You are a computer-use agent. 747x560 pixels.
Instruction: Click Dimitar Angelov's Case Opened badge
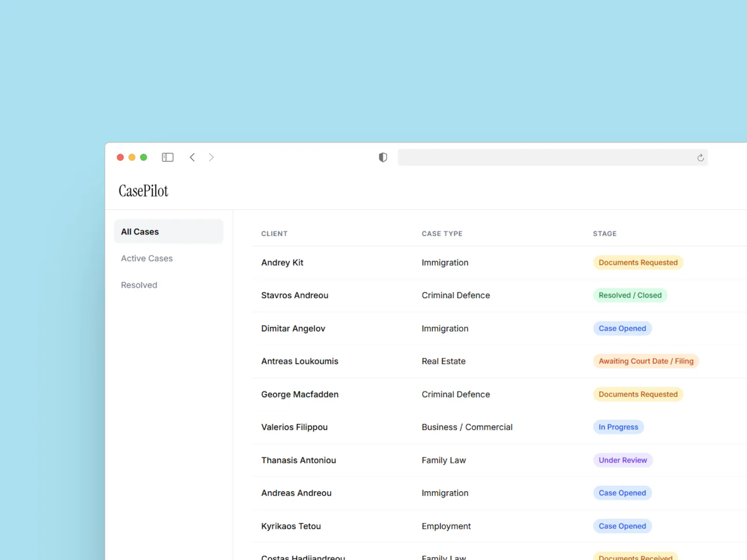(622, 328)
